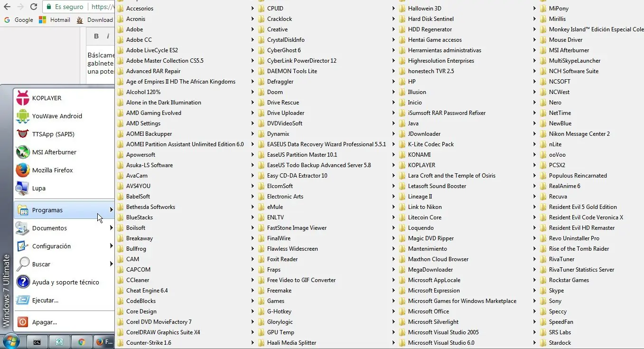Open the Ejecutar... run dialog
This screenshot has height=349, width=644.
[64, 300]
